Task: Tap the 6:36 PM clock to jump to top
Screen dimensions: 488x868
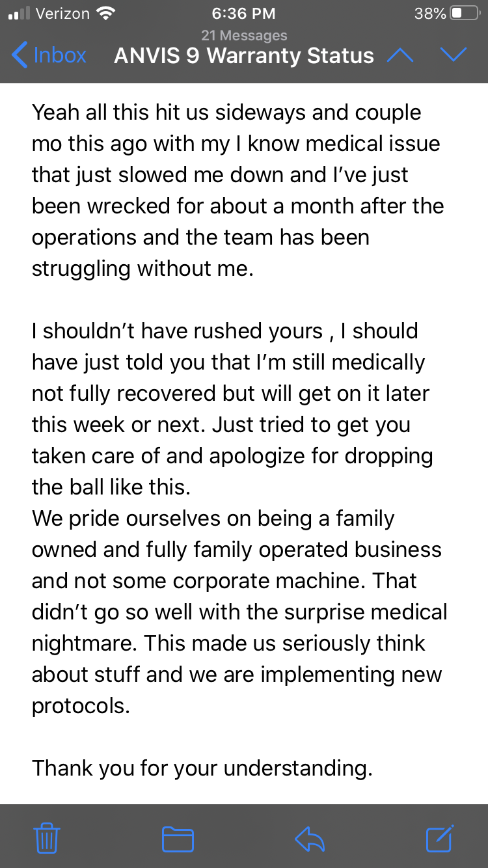Action: point(244,13)
